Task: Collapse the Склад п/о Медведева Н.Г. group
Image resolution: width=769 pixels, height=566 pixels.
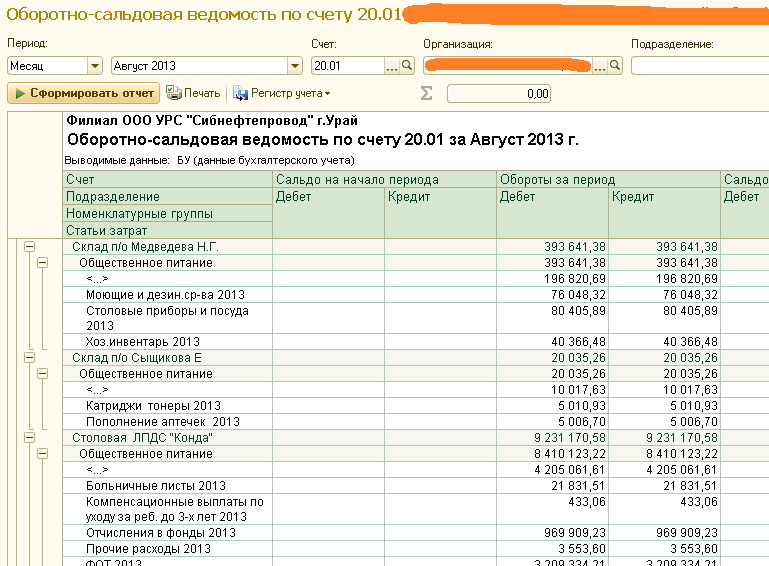Action: pos(30,247)
